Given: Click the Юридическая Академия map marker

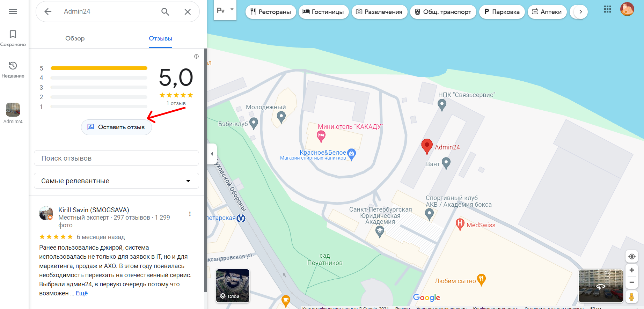Looking at the screenshot, I should [x=380, y=231].
